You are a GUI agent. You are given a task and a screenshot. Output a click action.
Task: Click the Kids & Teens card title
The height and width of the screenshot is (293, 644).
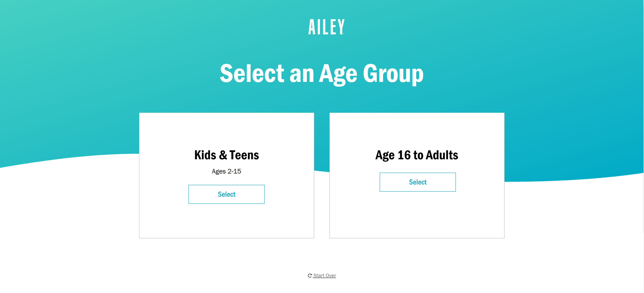point(227,155)
